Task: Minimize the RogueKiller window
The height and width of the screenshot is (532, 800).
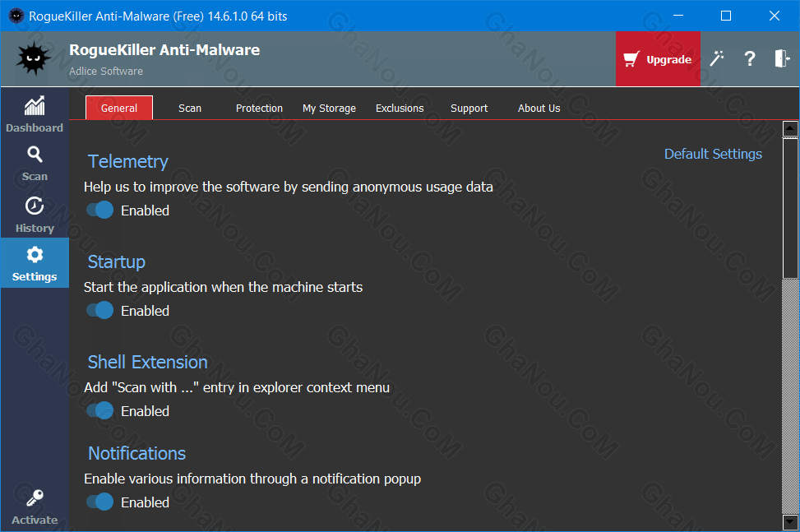Action: [678, 16]
